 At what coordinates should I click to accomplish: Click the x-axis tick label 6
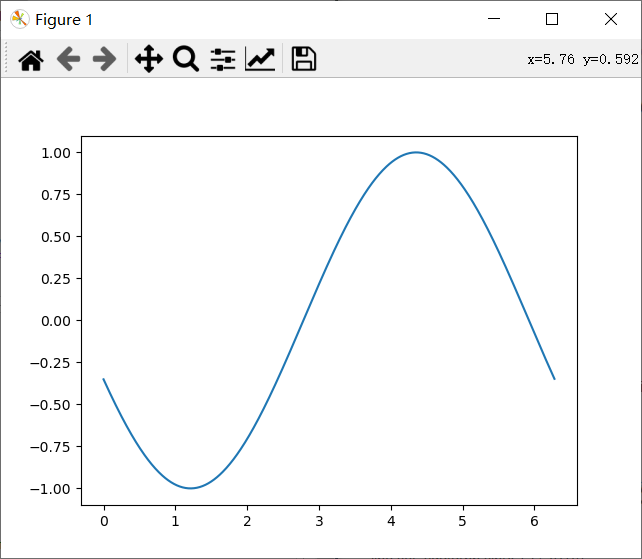534,521
